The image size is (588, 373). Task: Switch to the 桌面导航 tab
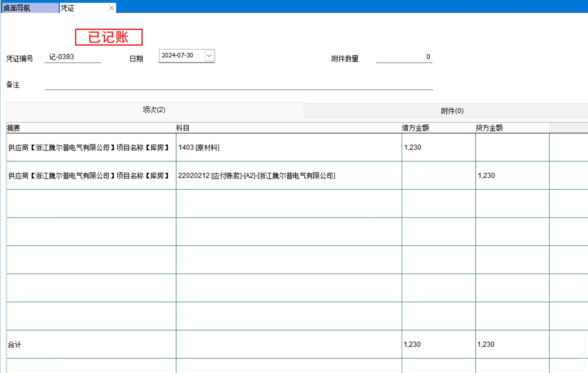point(29,8)
